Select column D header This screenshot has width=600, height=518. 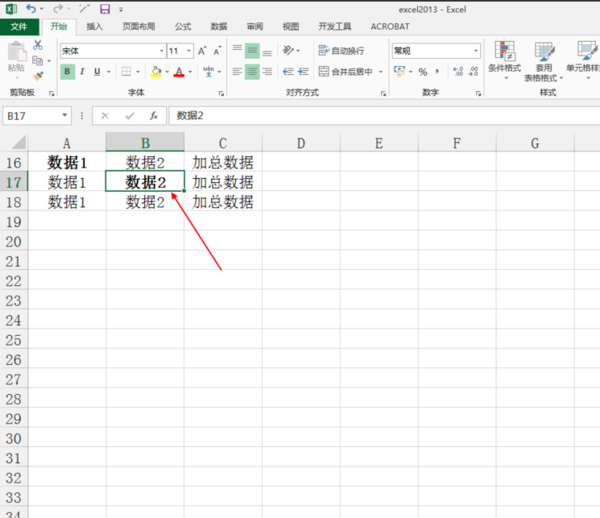coord(301,143)
